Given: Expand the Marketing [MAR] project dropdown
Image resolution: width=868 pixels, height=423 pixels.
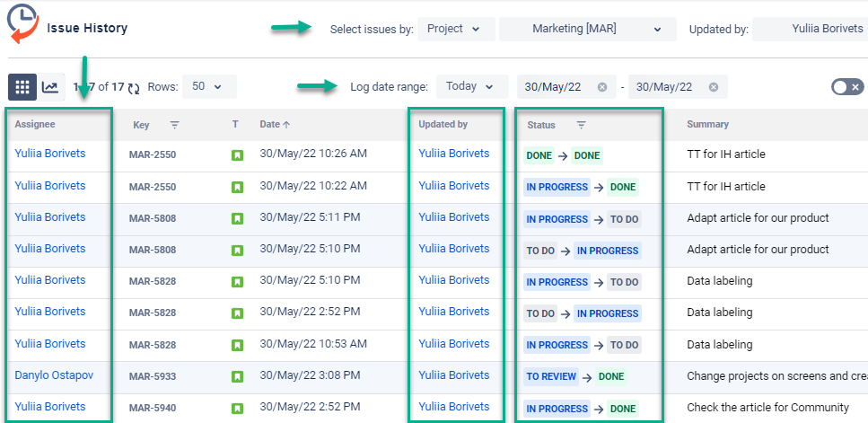Looking at the screenshot, I should pyautogui.click(x=588, y=29).
